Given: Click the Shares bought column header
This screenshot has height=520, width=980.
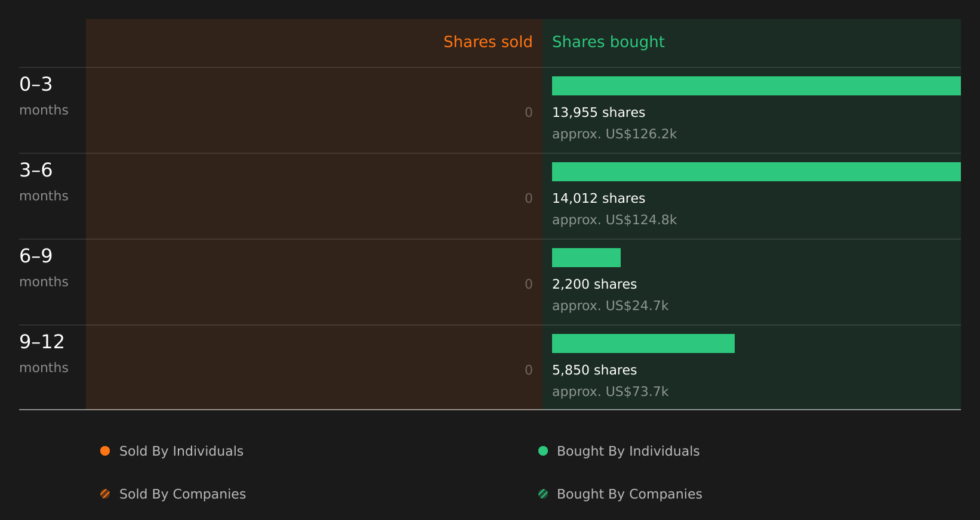Looking at the screenshot, I should point(608,42).
